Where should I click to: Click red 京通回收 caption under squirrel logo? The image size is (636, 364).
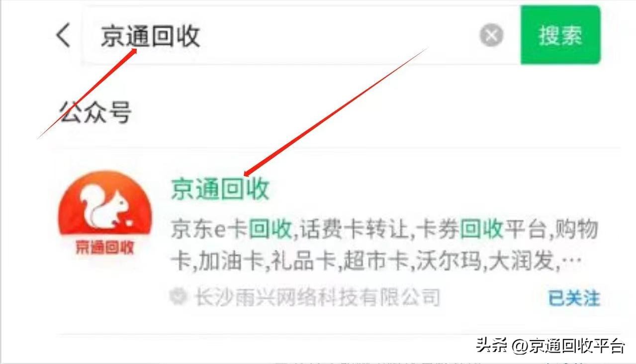tap(105, 247)
